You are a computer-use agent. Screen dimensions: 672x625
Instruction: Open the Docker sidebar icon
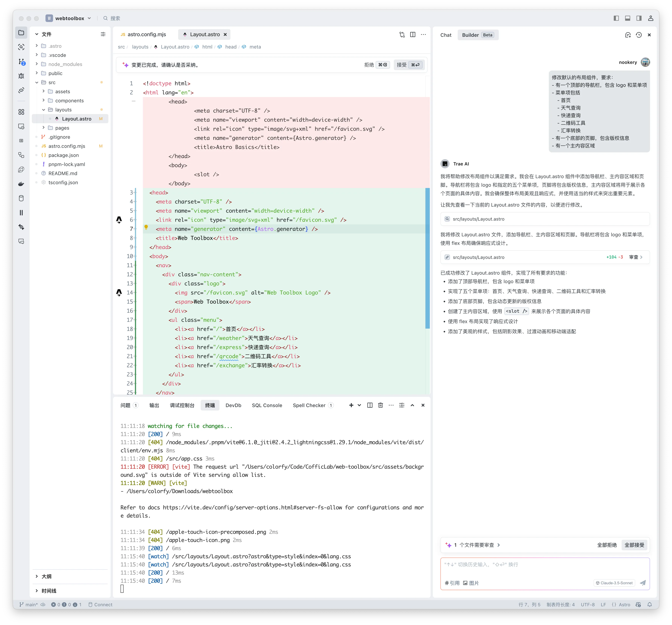[x=21, y=184]
